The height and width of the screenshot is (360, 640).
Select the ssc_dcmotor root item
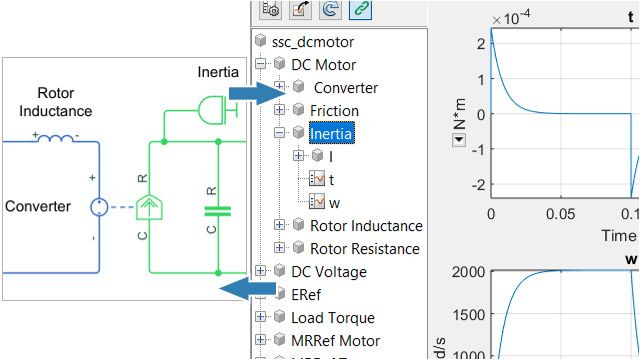point(312,42)
